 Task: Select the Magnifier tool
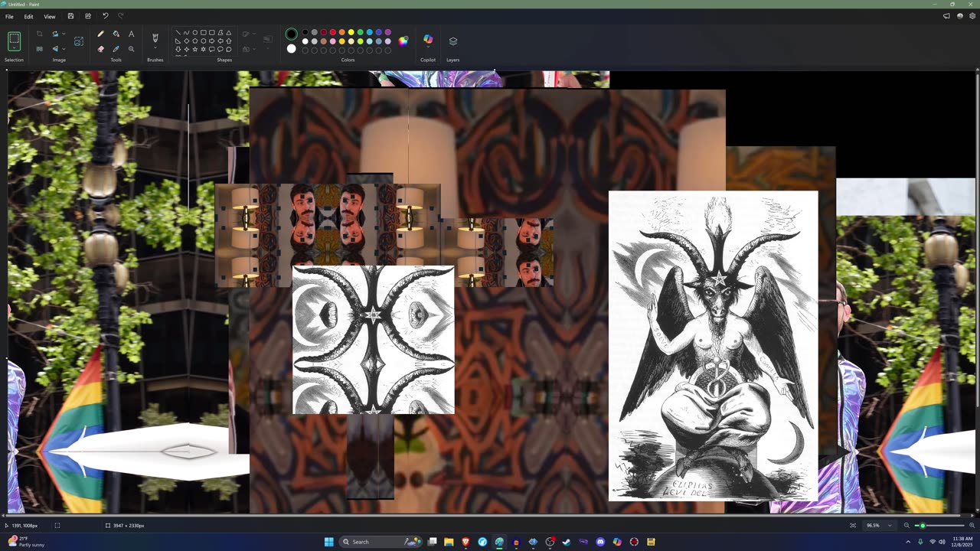tap(131, 49)
